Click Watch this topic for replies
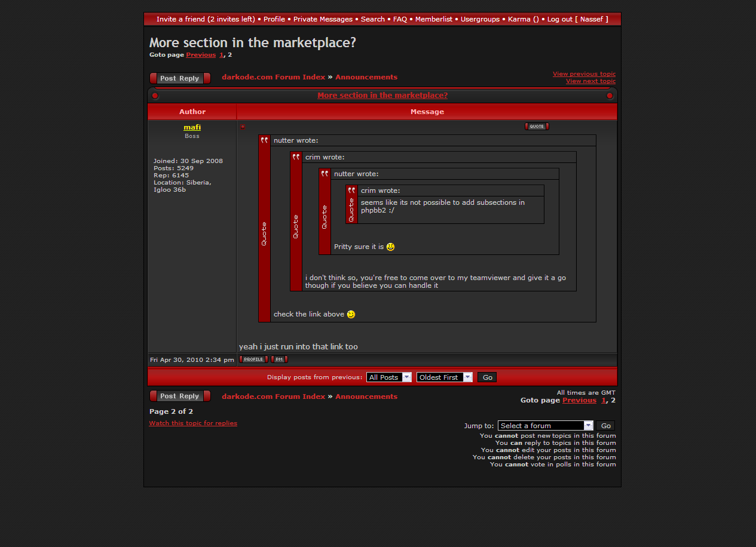 click(x=193, y=423)
